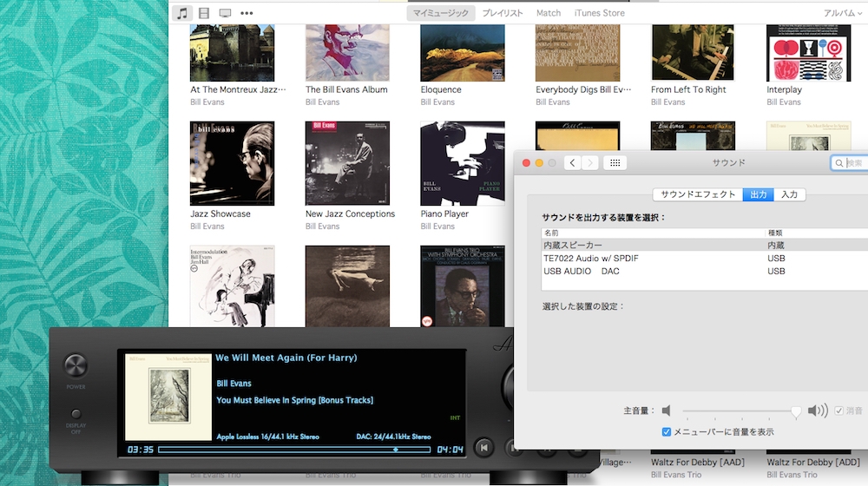Click the We Will Meet Again song title

[x=286, y=358]
